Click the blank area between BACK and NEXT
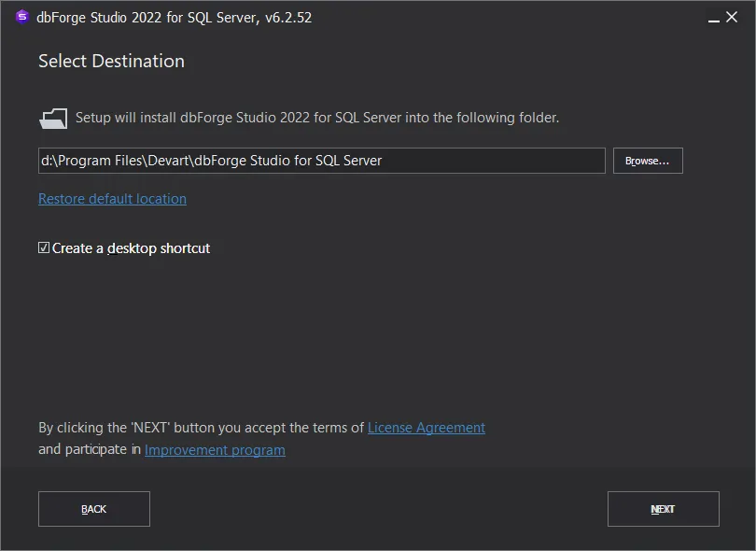The width and height of the screenshot is (756, 551). [x=378, y=509]
